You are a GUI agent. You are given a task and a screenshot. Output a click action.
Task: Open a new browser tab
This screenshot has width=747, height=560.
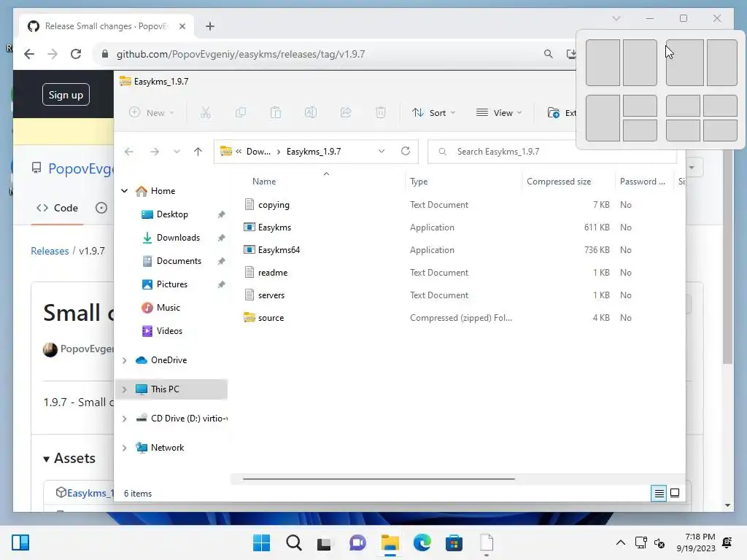point(210,26)
